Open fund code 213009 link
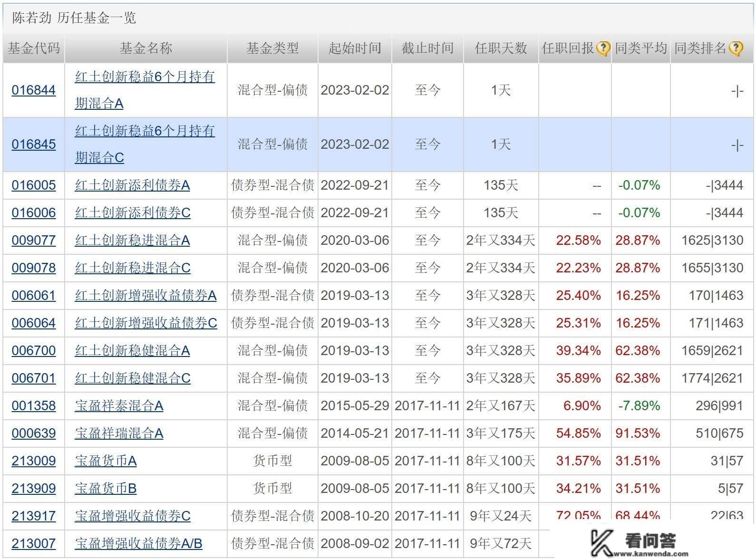 [34, 461]
